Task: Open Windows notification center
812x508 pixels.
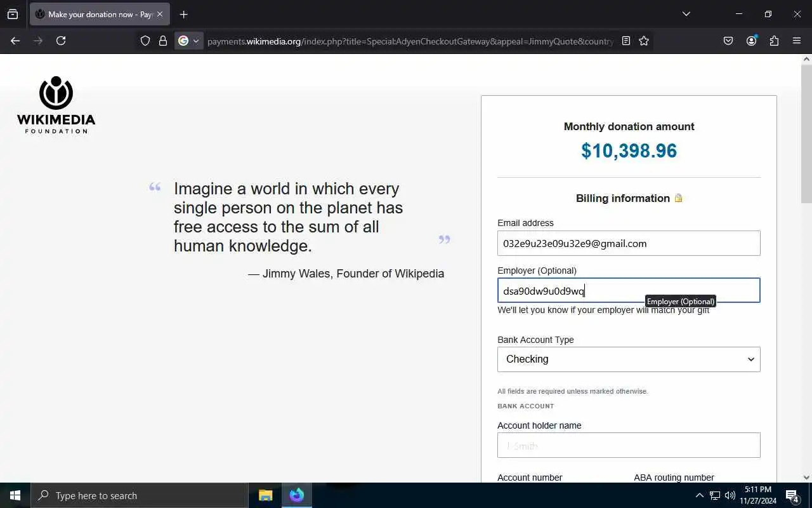Action: [x=792, y=495]
